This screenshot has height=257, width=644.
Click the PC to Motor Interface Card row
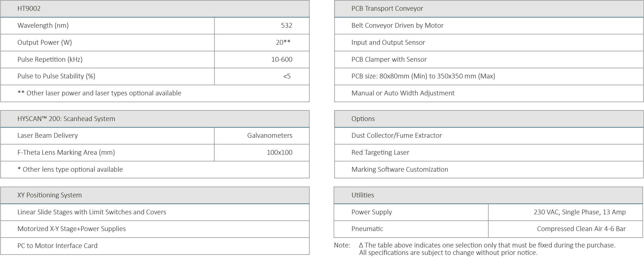tap(57, 246)
